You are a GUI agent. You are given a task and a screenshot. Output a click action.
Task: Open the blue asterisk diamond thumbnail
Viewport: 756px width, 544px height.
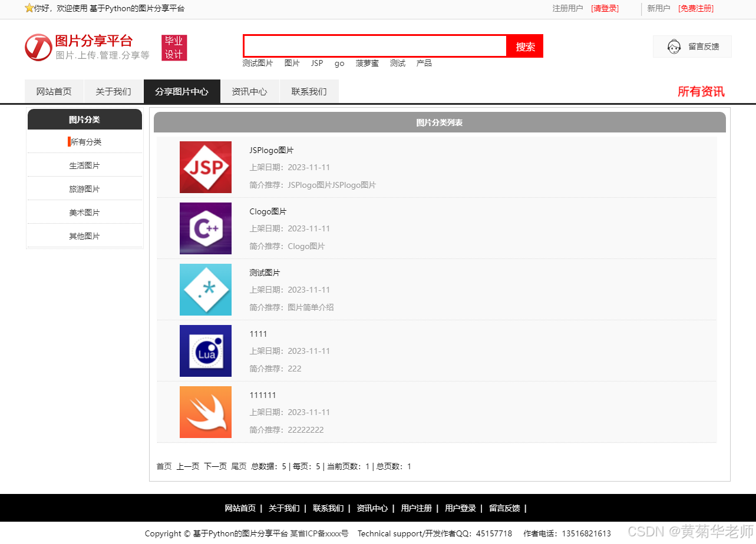pos(205,290)
